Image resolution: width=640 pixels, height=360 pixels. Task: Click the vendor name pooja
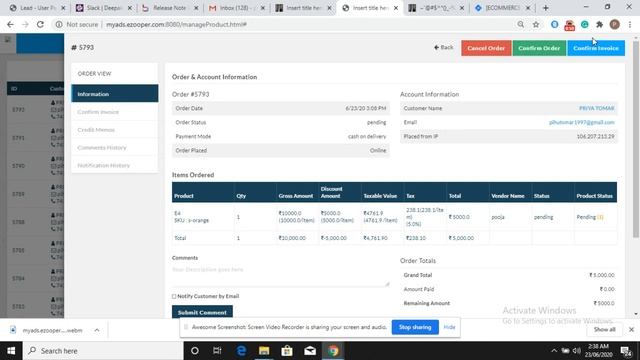pos(498,217)
